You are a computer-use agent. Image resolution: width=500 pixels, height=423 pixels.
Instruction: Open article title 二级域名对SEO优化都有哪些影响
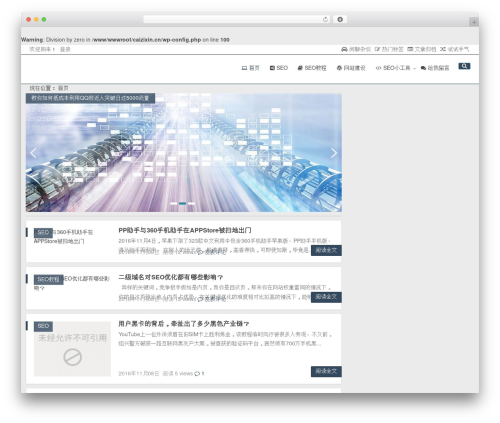point(170,277)
